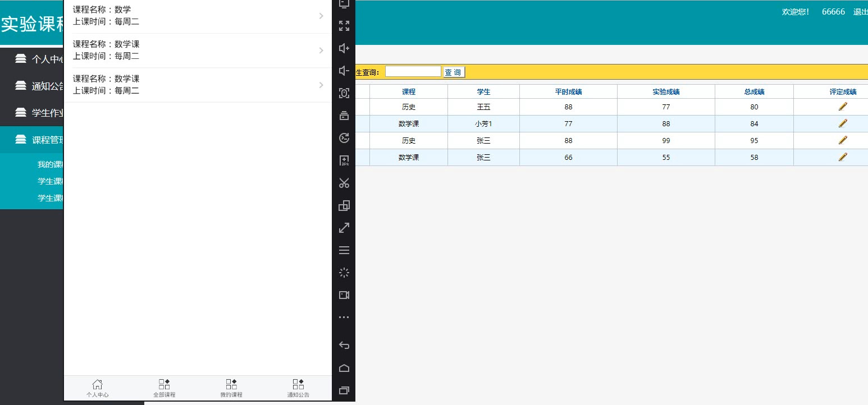Click the username 66666 in the header
The image size is (868, 405).
833,12
